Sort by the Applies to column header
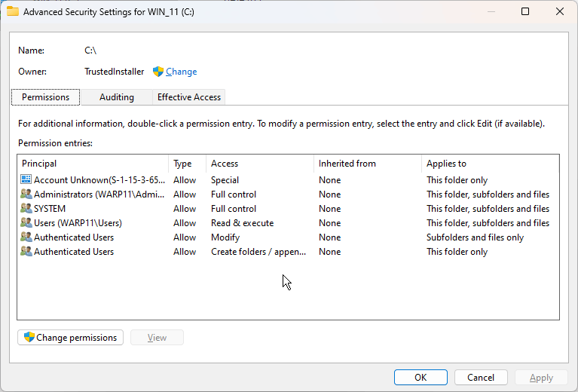 [x=491, y=164]
